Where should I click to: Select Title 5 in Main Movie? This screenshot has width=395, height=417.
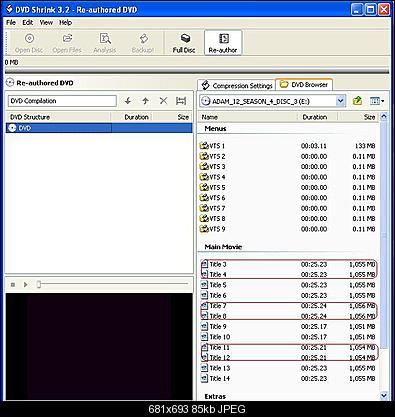click(x=288, y=285)
